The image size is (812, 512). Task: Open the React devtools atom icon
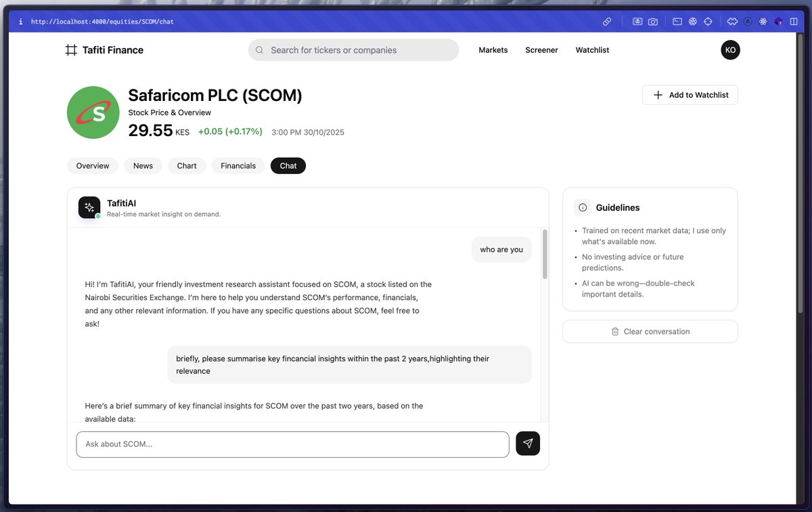(x=763, y=22)
